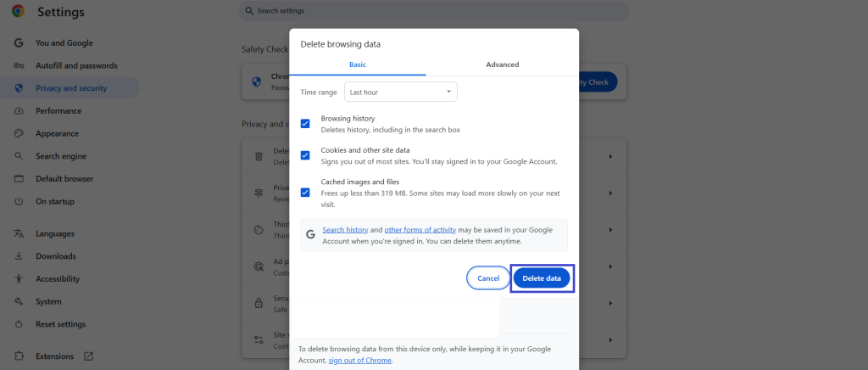Open Default browser settings section
The image size is (868, 370).
tap(64, 179)
